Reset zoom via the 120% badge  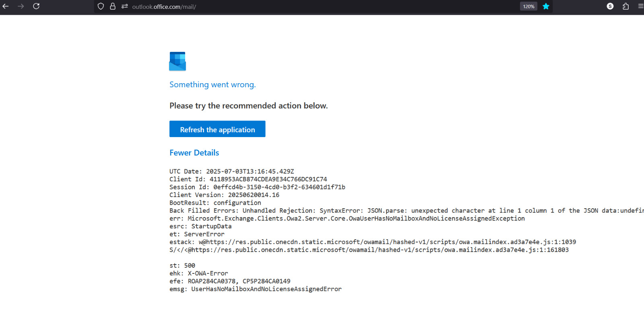[528, 6]
